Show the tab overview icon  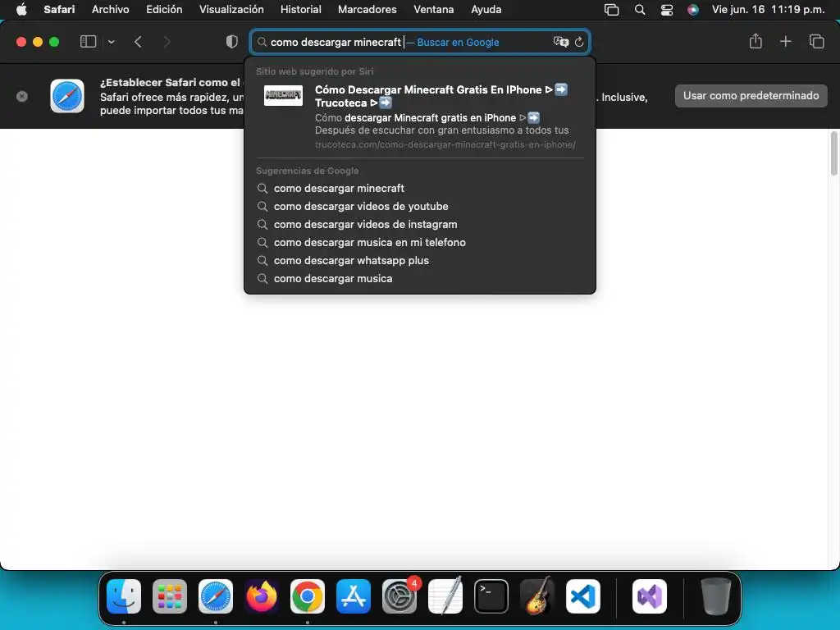(x=816, y=41)
